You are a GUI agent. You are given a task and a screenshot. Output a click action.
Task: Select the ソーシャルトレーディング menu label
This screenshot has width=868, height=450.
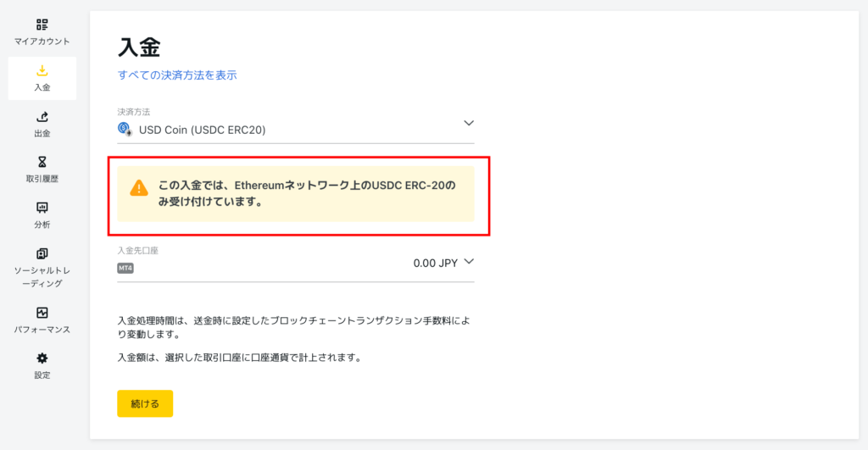(x=42, y=277)
